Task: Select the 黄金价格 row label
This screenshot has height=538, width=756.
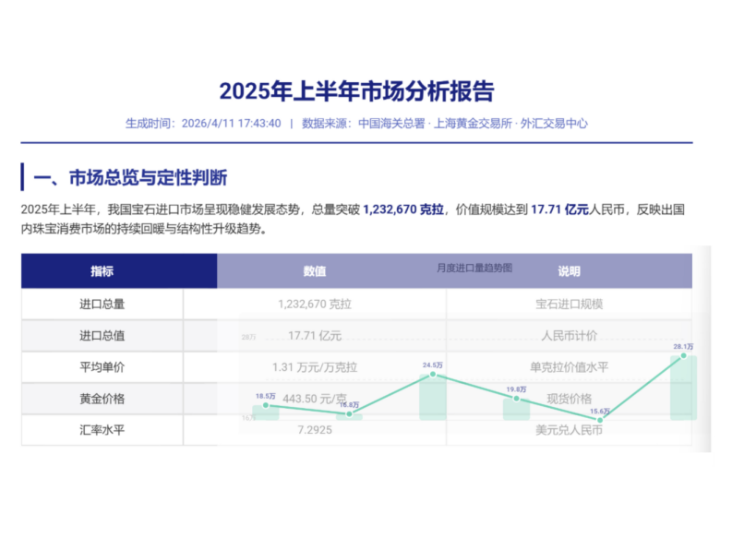Action: click(x=102, y=398)
